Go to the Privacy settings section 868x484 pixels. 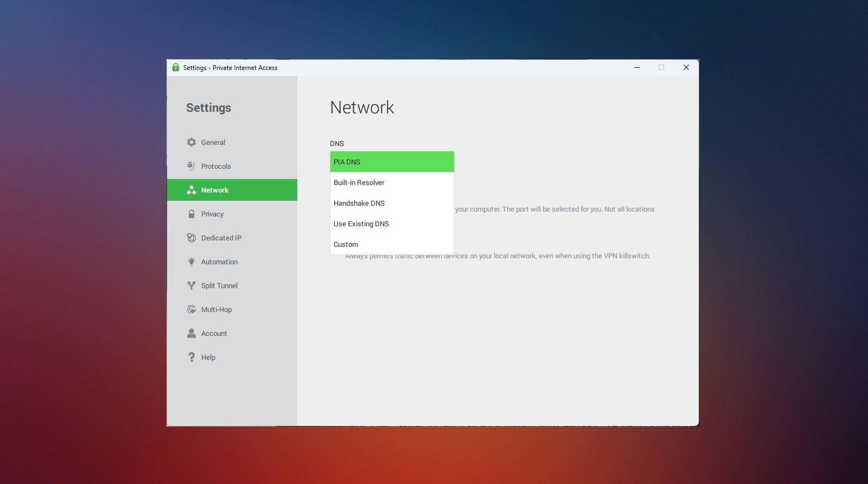point(232,214)
